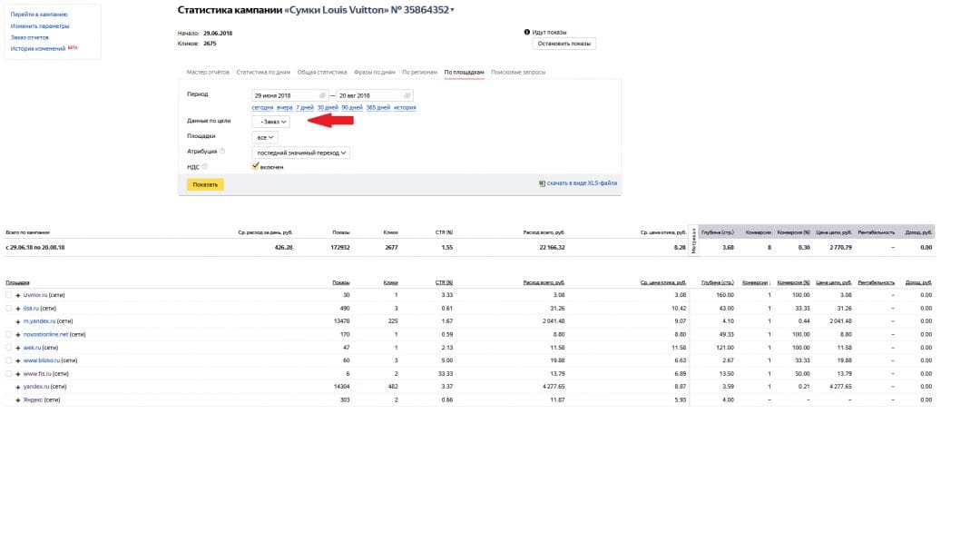Image resolution: width=980 pixels, height=552 pixels.
Task: Switch to the Фразы по дням tab
Action: 375,73
